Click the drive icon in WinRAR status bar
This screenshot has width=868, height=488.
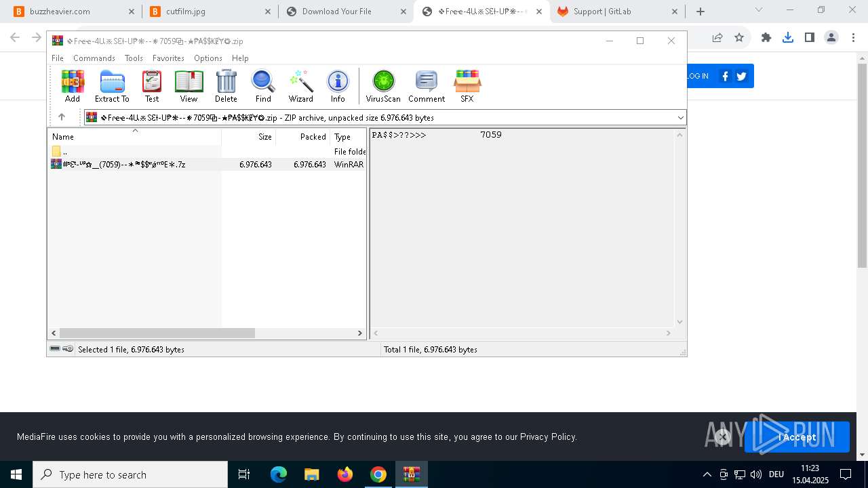[x=55, y=349]
